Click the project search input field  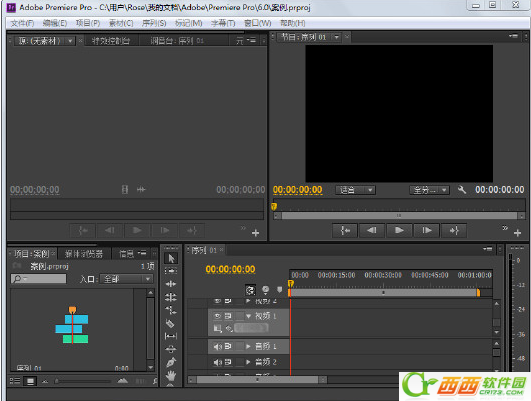pyautogui.click(x=39, y=279)
